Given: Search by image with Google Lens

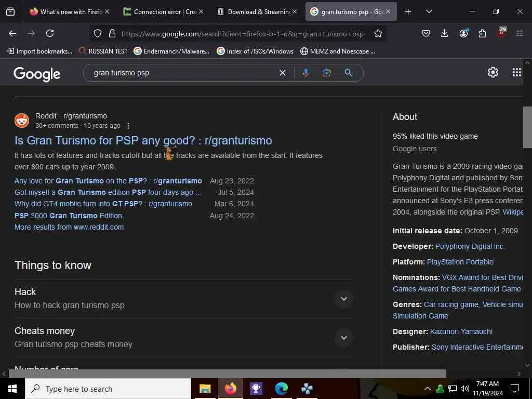Looking at the screenshot, I should tap(327, 73).
